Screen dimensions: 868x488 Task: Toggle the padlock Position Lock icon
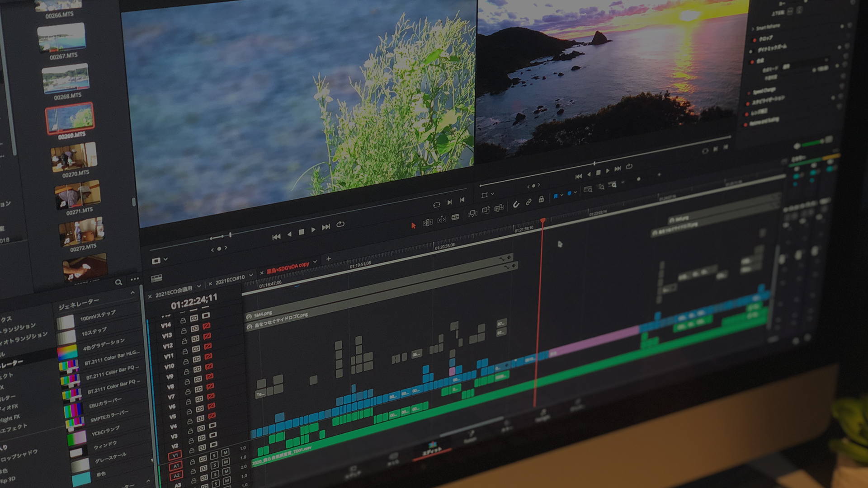(x=541, y=199)
